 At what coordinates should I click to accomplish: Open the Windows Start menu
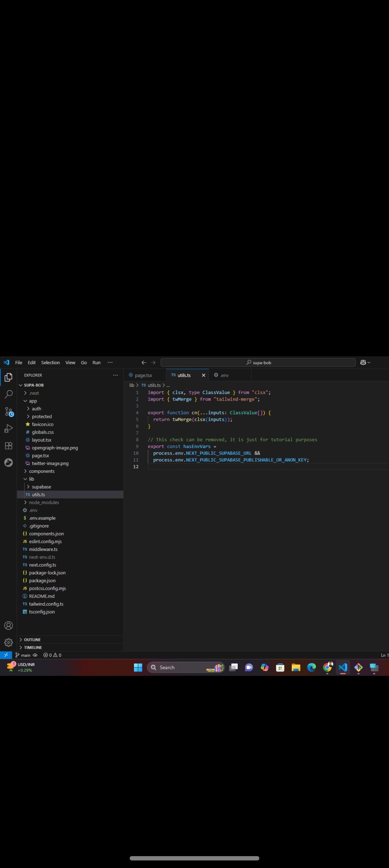coord(138,668)
